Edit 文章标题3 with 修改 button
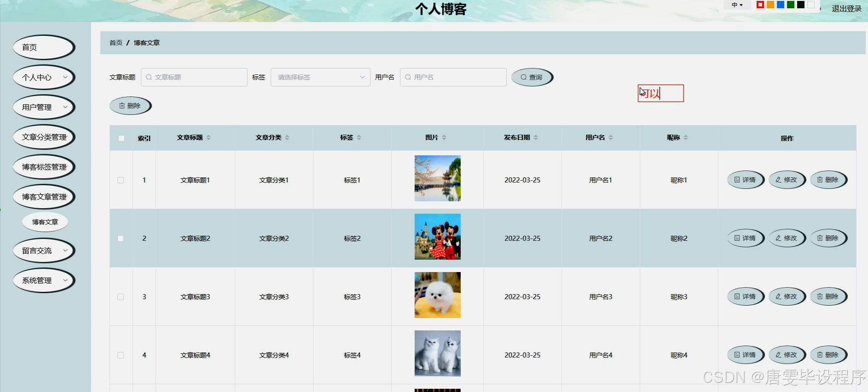The width and height of the screenshot is (868, 392). point(787,296)
